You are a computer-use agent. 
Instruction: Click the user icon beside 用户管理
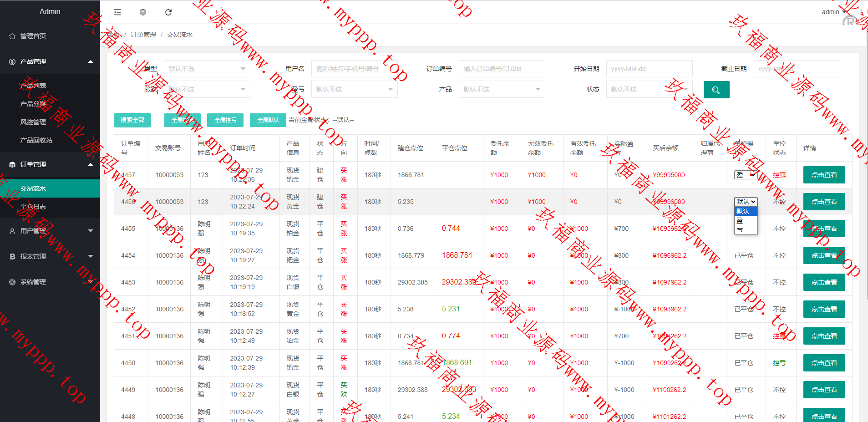pyautogui.click(x=12, y=231)
